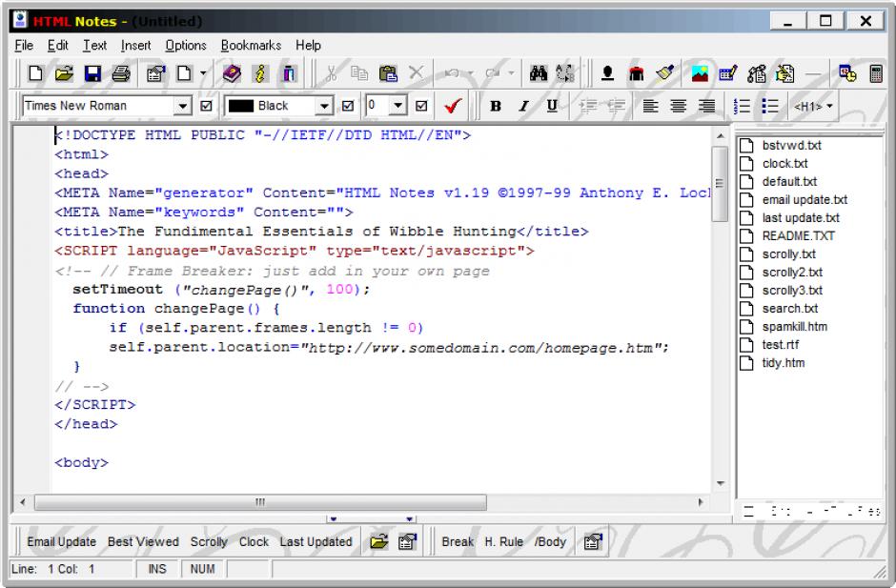Click the editor's horizontal scrollbar thumb

pyautogui.click(x=260, y=502)
